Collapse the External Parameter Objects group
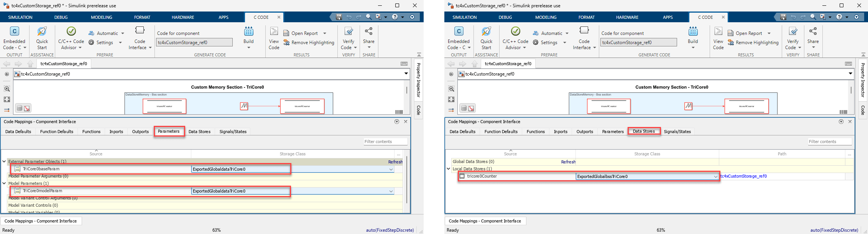This screenshot has width=868, height=234. 4,161
